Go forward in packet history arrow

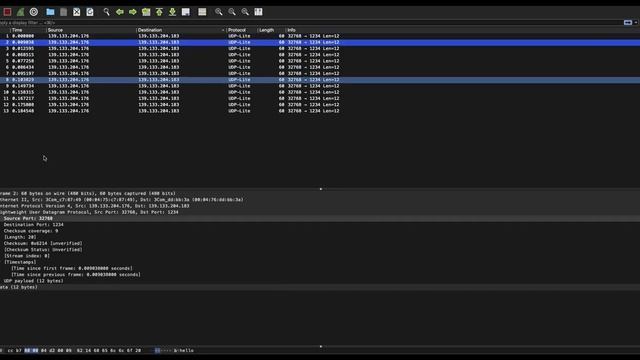[x=133, y=12]
